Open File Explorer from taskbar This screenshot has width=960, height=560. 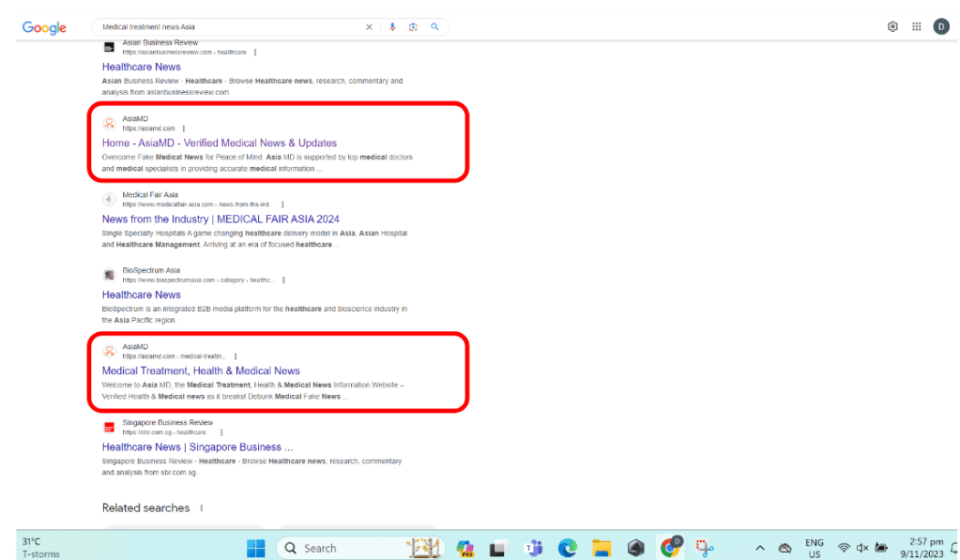pyautogui.click(x=602, y=548)
